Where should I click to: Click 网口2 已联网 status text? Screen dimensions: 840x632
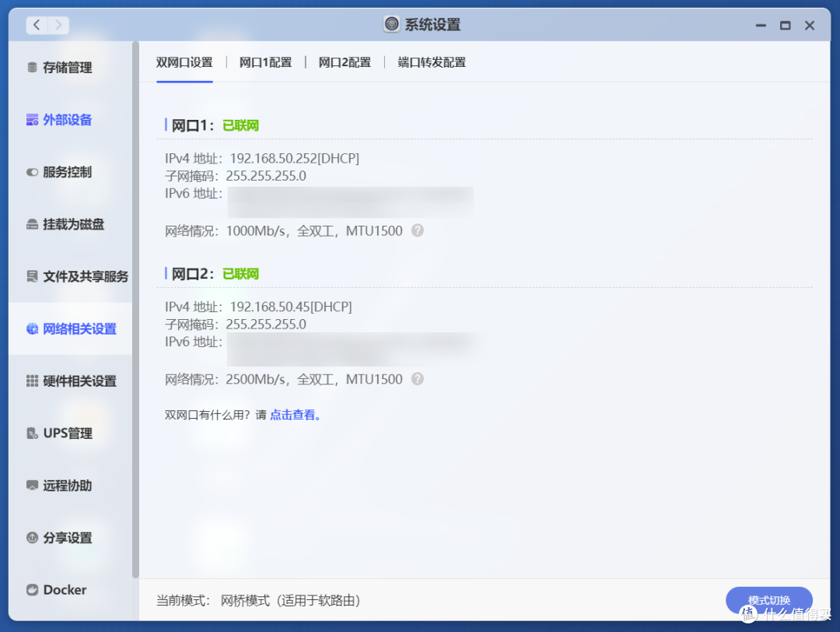click(x=240, y=274)
